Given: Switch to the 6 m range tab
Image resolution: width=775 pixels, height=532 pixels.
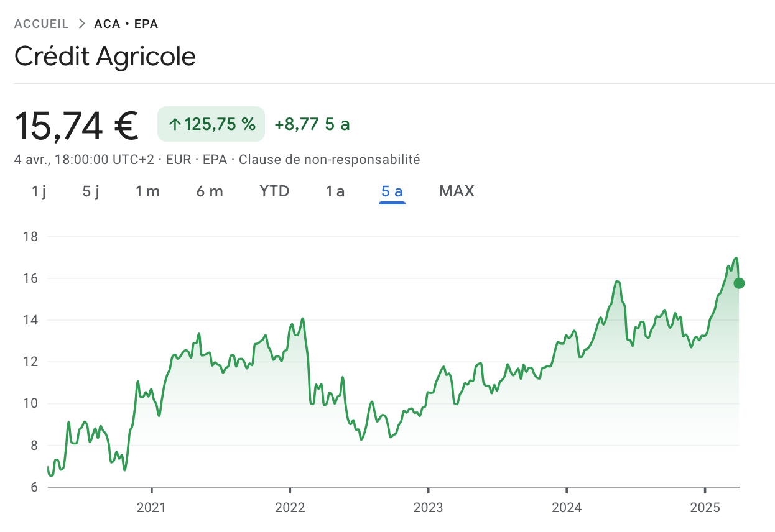Looking at the screenshot, I should click(210, 191).
